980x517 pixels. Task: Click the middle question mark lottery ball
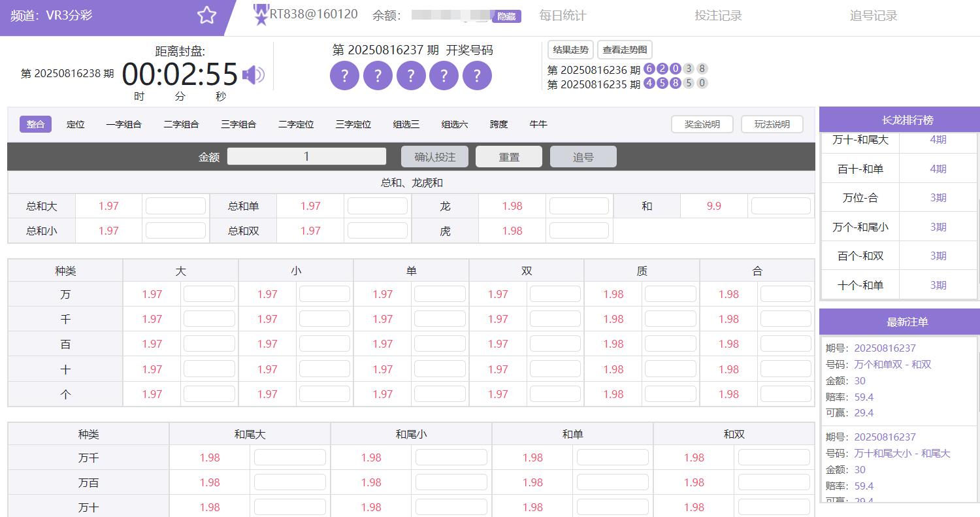pyautogui.click(x=411, y=75)
